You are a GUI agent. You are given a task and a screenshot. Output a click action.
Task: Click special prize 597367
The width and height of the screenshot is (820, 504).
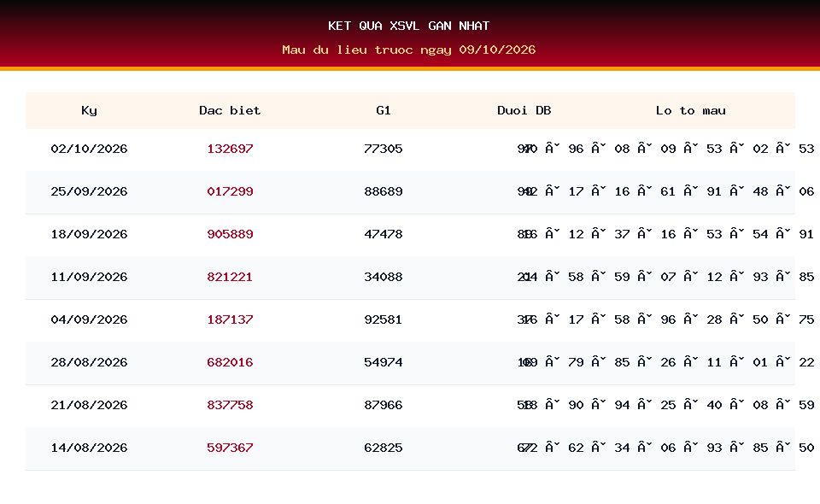pos(230,448)
